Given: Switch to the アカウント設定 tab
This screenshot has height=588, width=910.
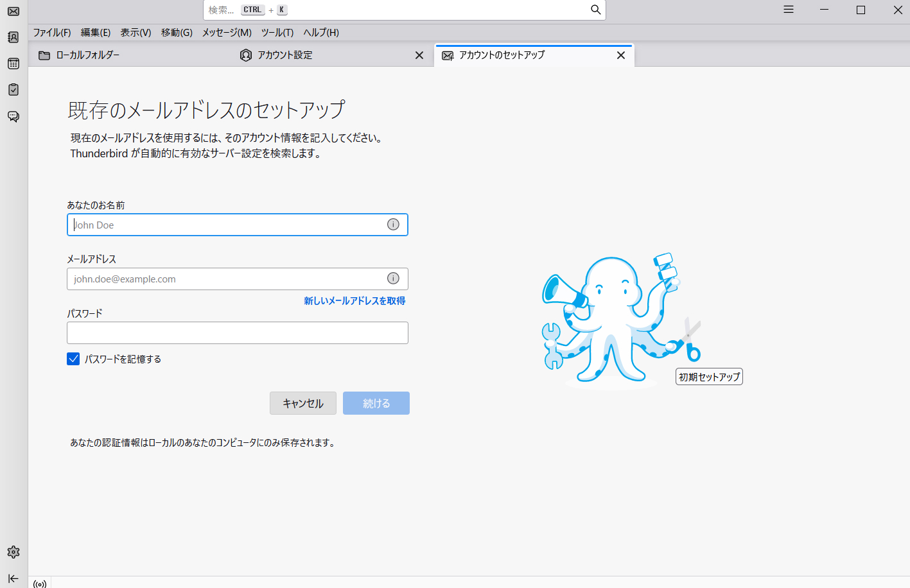Looking at the screenshot, I should point(284,55).
